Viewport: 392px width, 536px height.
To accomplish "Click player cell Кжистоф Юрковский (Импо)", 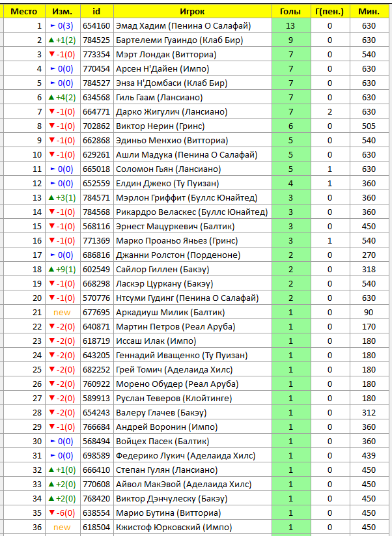I will coord(192,528).
